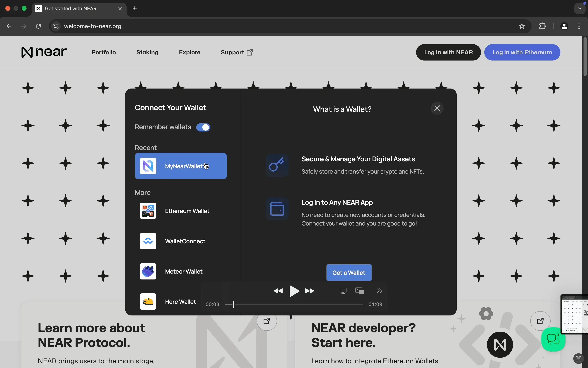Click the screenshot thumbnail preview
The height and width of the screenshot is (368, 588).
click(575, 314)
